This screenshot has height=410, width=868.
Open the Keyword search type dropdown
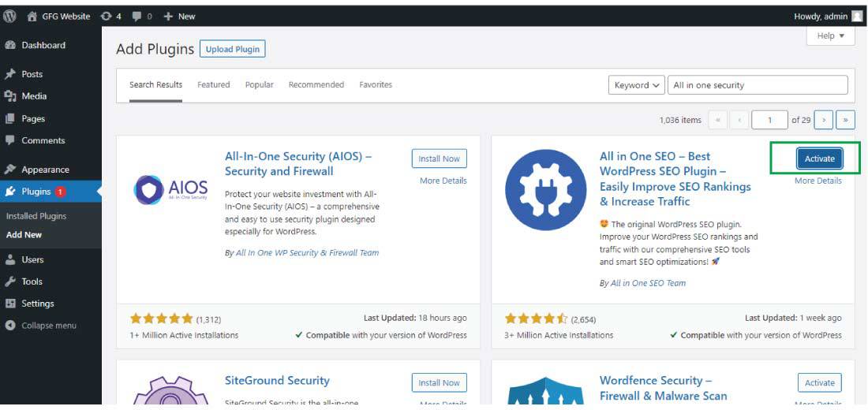(x=637, y=85)
